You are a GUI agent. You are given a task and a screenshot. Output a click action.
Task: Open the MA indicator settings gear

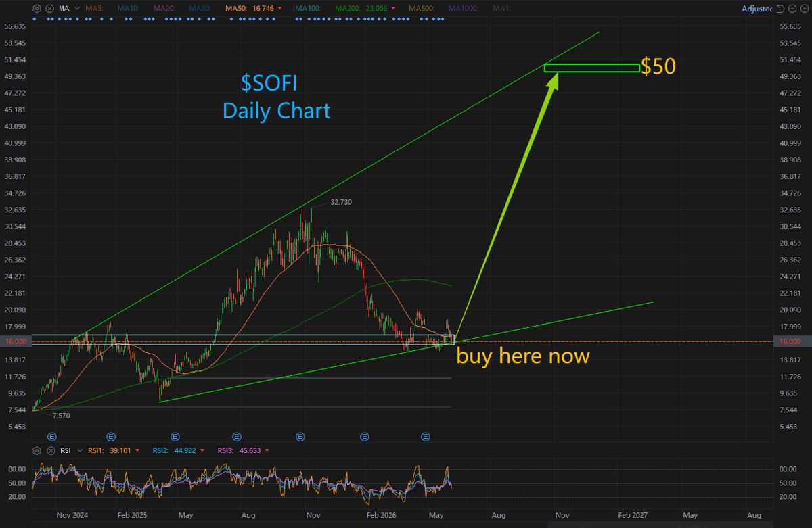37,9
